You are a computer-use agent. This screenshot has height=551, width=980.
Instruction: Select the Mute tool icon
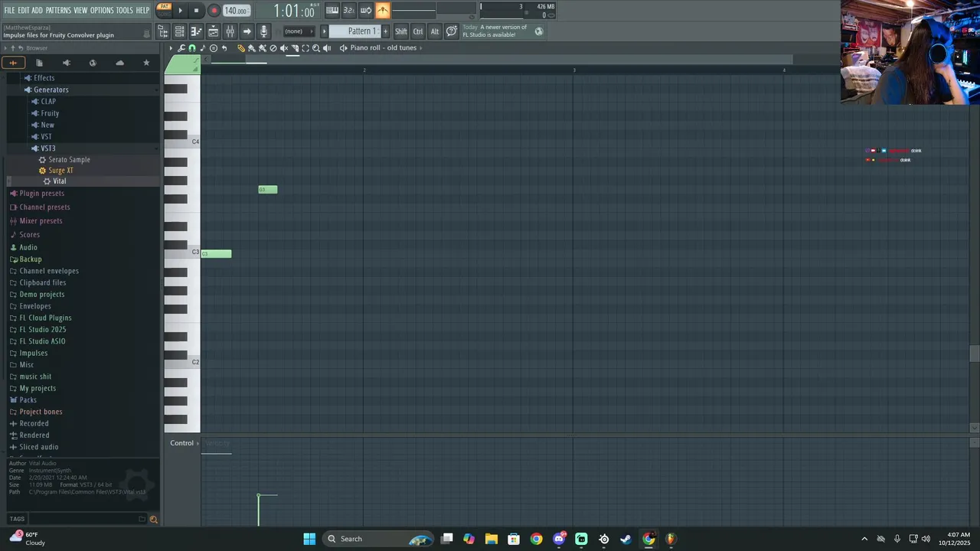pyautogui.click(x=284, y=47)
